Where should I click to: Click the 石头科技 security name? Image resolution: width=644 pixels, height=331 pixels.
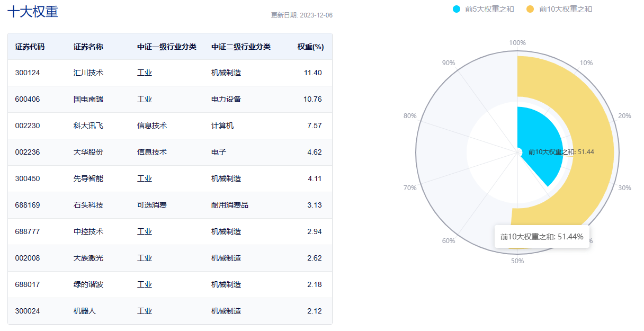[x=88, y=205]
